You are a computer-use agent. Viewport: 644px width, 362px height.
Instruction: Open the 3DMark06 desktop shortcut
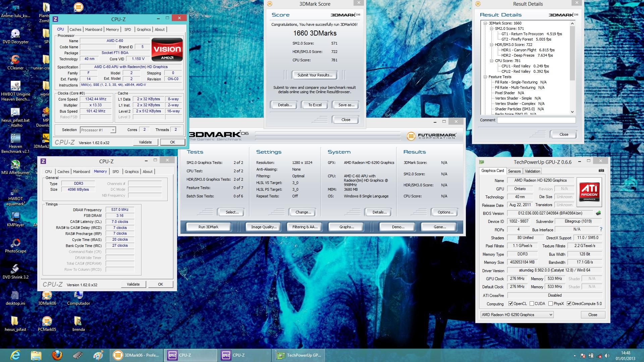(47, 298)
